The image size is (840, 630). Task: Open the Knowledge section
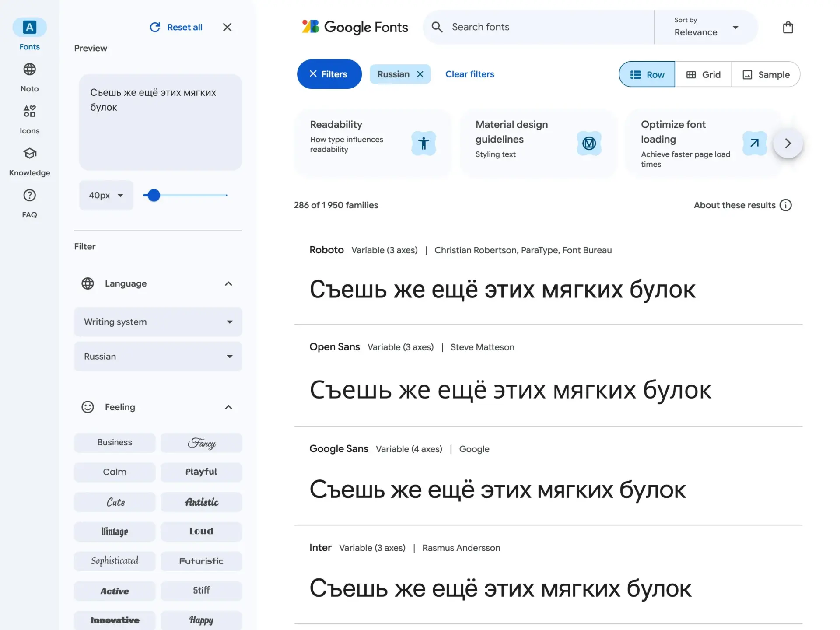[x=29, y=161]
